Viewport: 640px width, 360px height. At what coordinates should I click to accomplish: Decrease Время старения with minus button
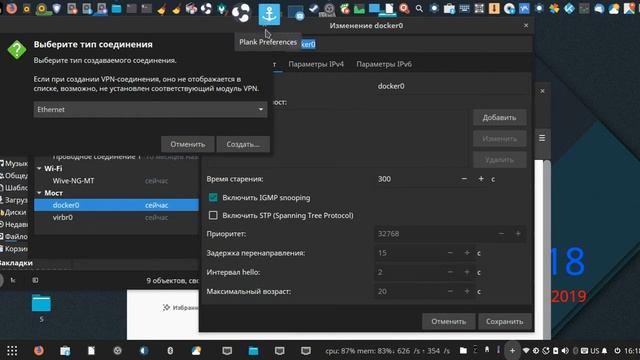[464, 179]
